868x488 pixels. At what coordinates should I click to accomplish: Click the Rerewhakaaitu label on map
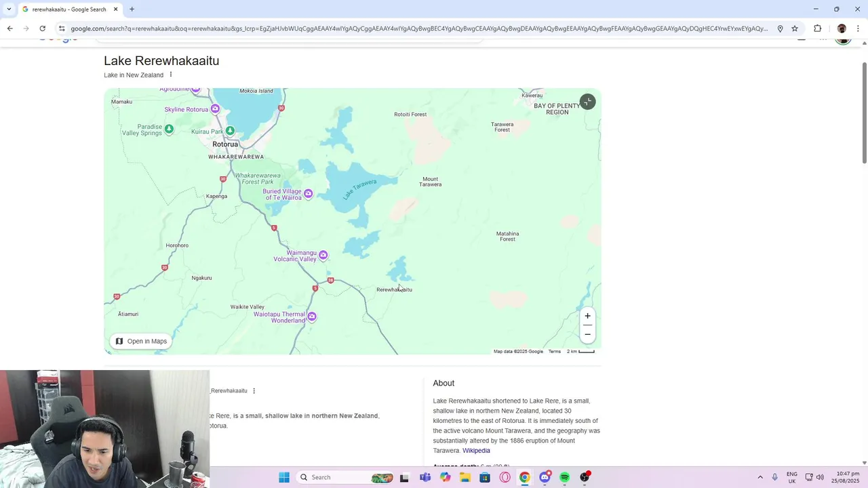pyautogui.click(x=394, y=290)
